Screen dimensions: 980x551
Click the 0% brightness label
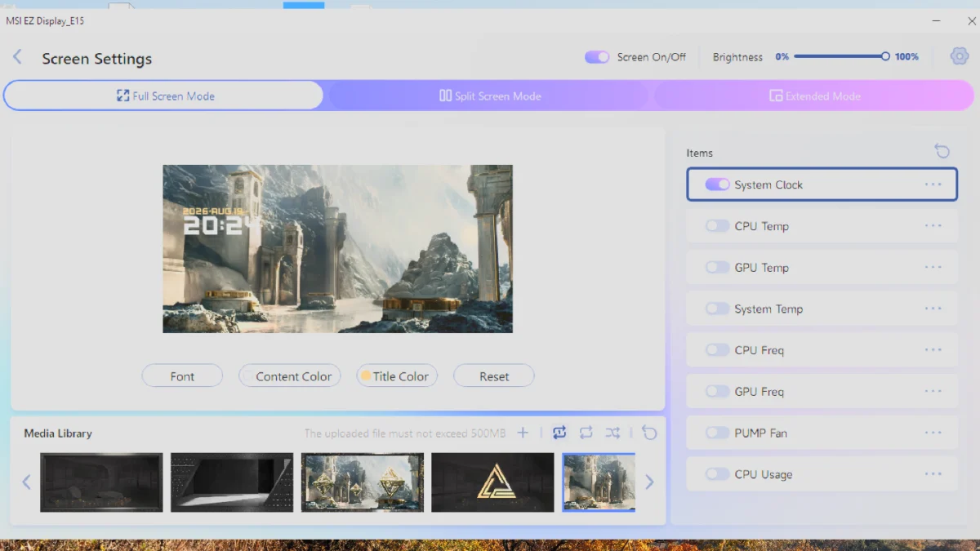[x=782, y=57]
